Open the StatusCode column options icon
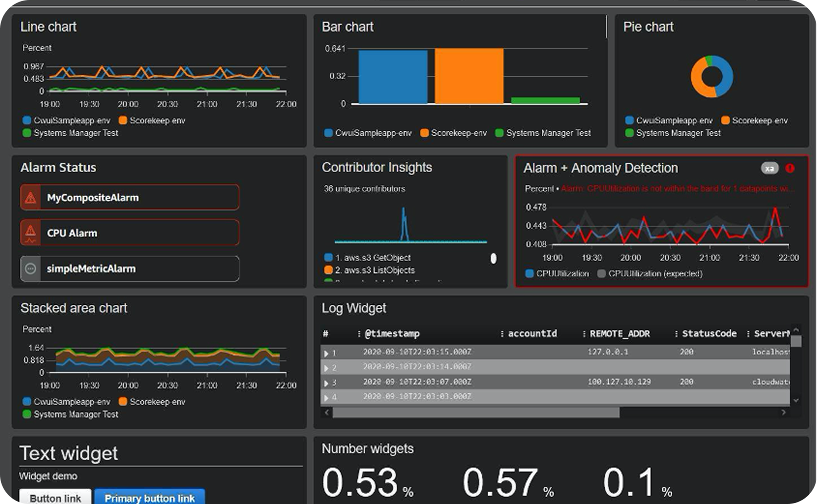 676,334
